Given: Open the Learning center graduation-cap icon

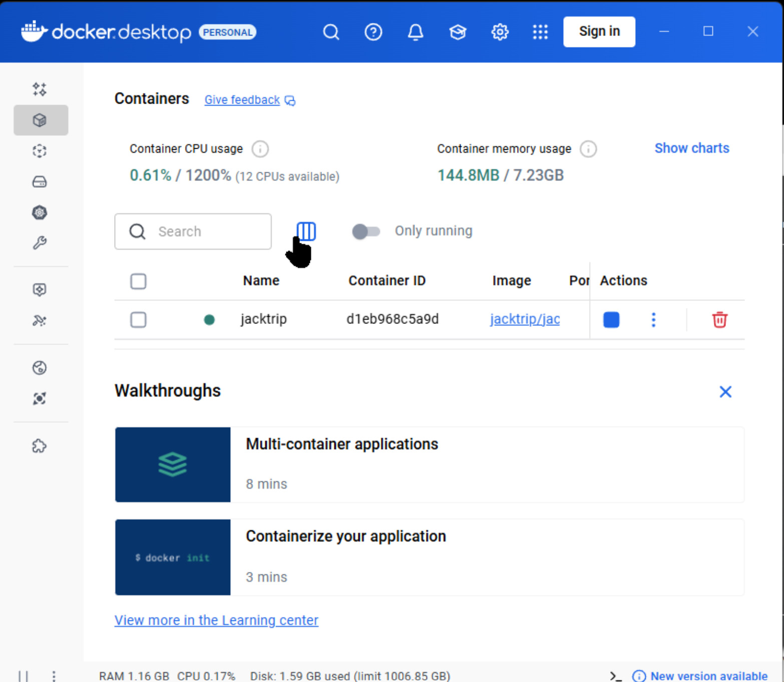Looking at the screenshot, I should click(458, 32).
